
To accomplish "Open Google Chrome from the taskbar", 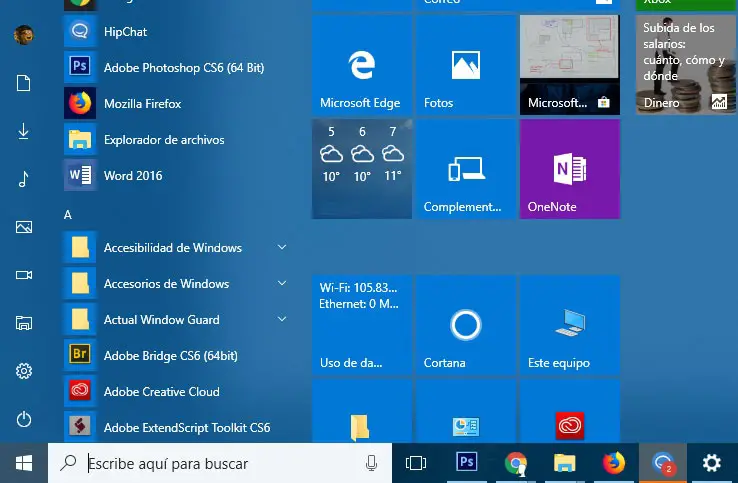I will tap(516, 463).
